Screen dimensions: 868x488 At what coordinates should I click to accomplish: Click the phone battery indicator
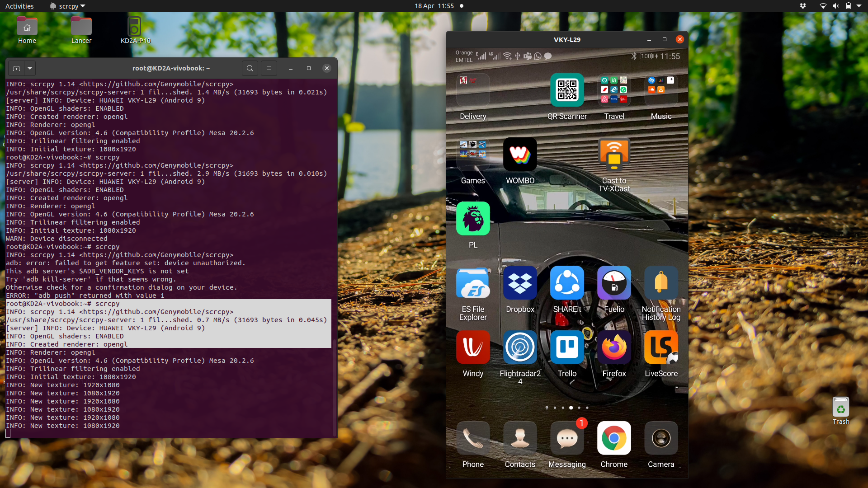click(x=646, y=56)
